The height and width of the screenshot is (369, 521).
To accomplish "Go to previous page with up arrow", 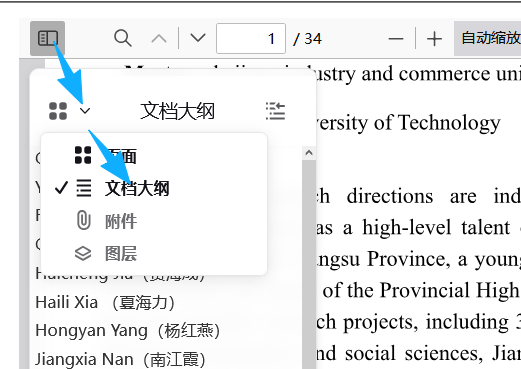I will click(159, 39).
